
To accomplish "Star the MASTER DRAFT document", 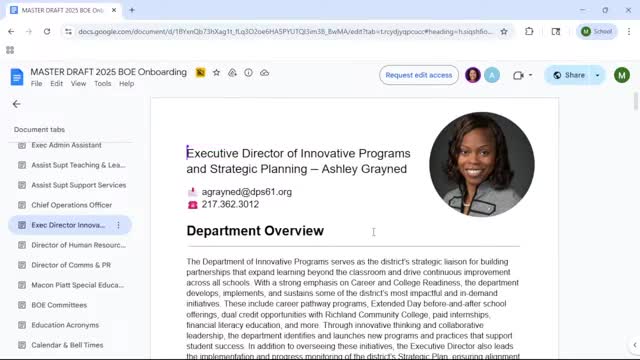I will point(216,73).
